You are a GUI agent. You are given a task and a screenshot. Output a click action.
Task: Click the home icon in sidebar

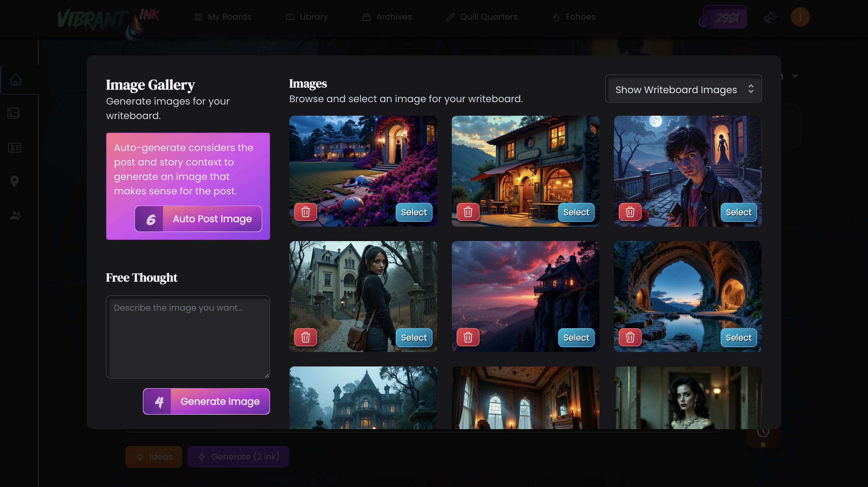(15, 80)
